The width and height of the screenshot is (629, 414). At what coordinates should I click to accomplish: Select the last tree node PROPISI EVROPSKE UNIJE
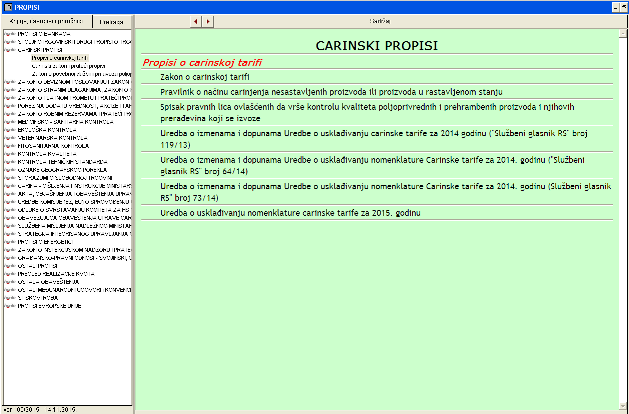point(49,306)
